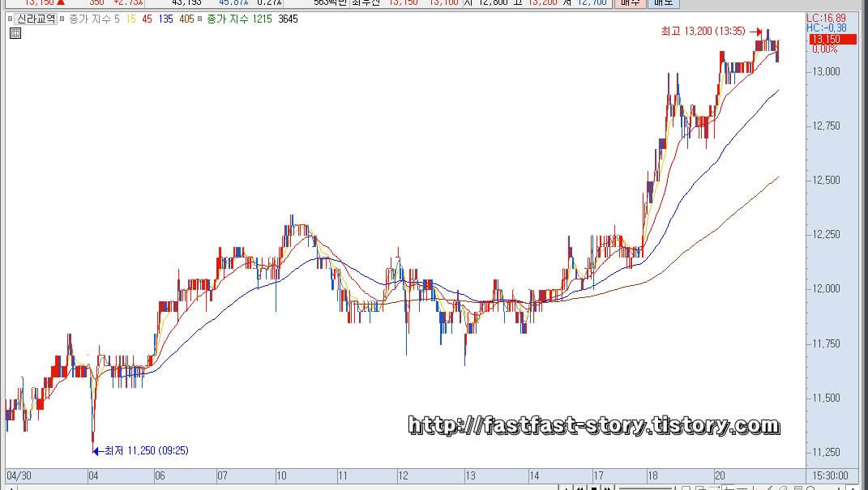The height and width of the screenshot is (490, 868).
Task: Click the 11 date axis label
Action: (343, 475)
